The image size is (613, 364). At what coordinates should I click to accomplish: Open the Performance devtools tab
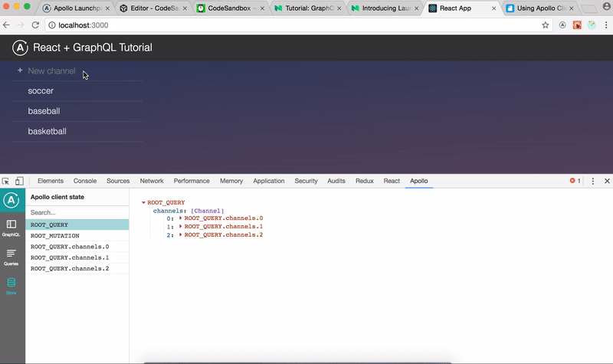click(192, 181)
